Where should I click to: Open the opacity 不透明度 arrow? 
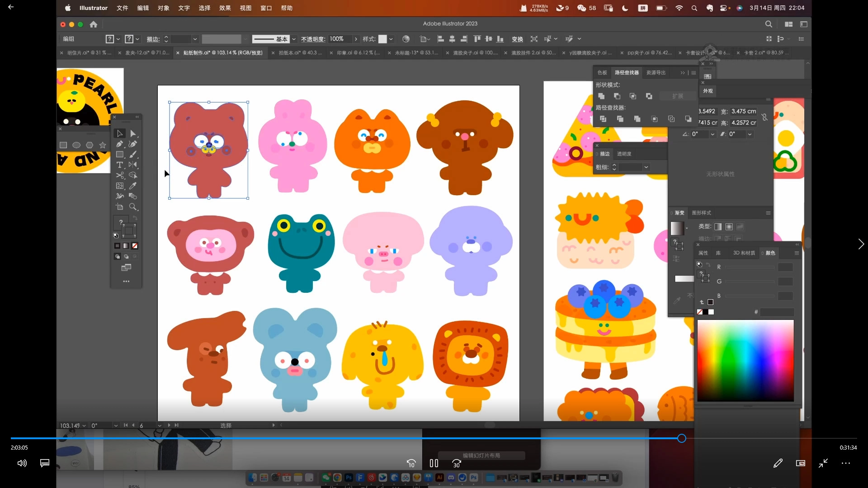coord(356,39)
